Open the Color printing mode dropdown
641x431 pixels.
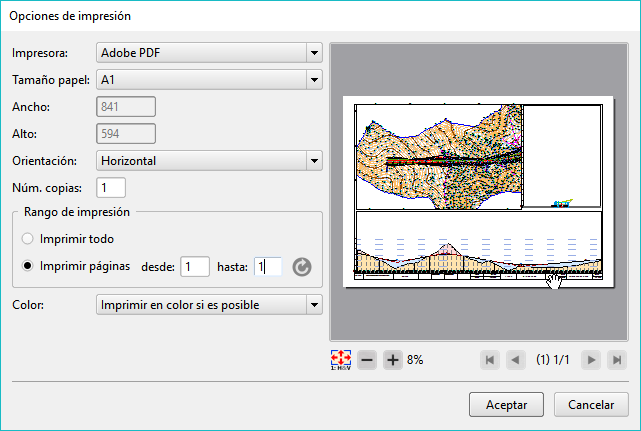209,305
